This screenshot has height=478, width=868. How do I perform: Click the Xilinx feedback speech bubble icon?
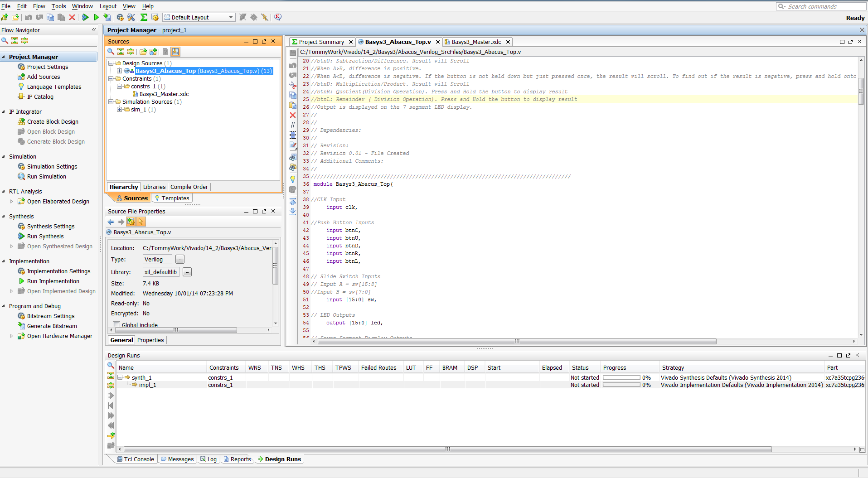point(278,17)
